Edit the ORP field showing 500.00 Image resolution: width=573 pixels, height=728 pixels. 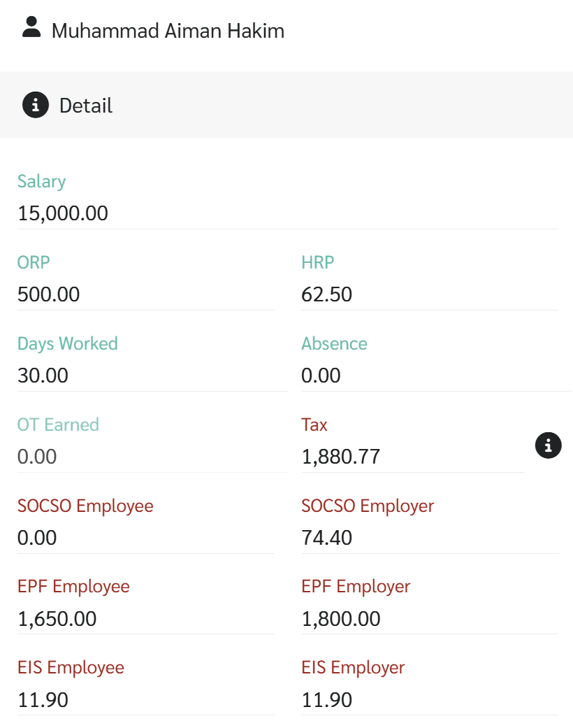click(x=145, y=294)
